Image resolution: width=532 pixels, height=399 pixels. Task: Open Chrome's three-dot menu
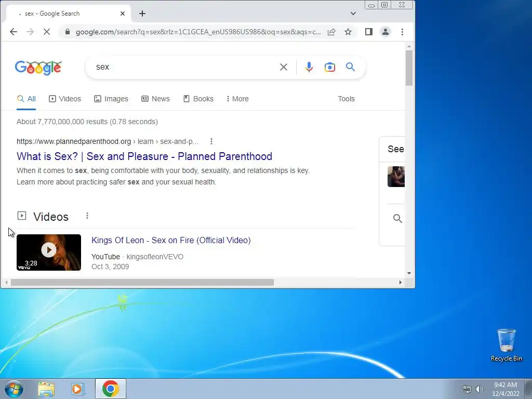coord(402,32)
